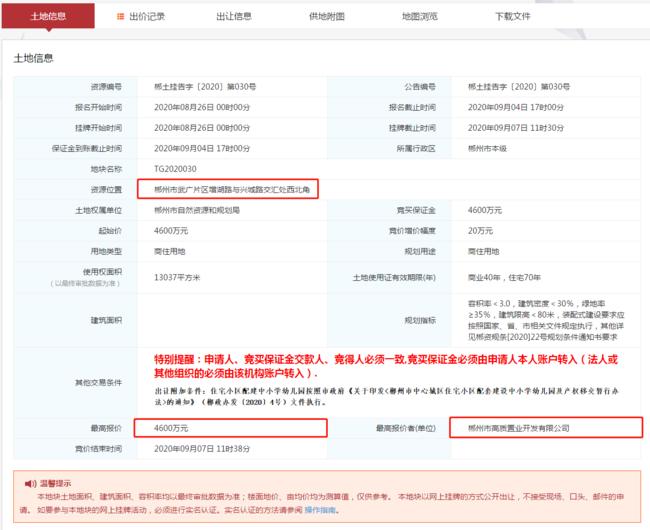
Task: Select 公告编号 value on the right
Action: click(x=519, y=87)
